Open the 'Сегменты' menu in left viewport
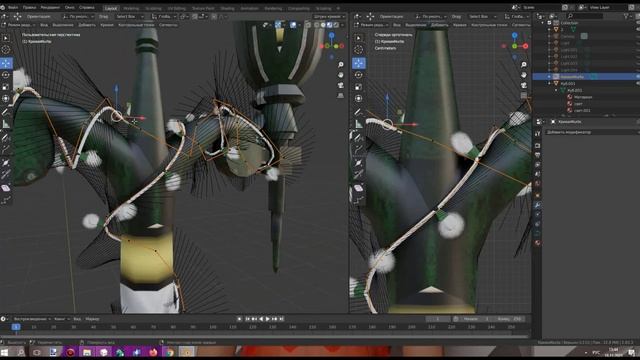The width and height of the screenshot is (640, 360). click(168, 25)
